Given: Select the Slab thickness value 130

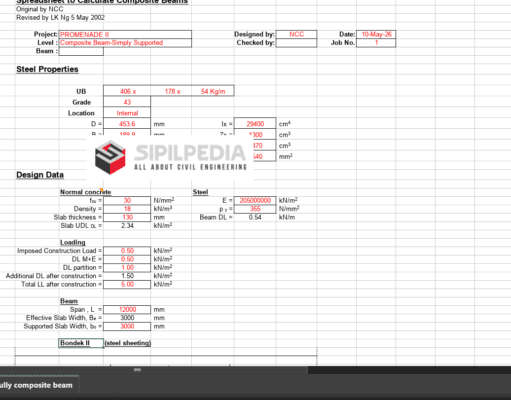Looking at the screenshot, I should [127, 217].
